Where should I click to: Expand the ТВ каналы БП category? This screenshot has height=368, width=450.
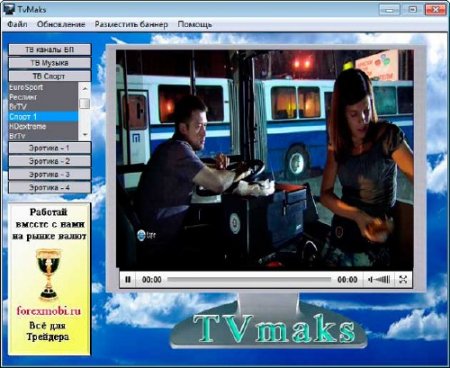tap(49, 50)
